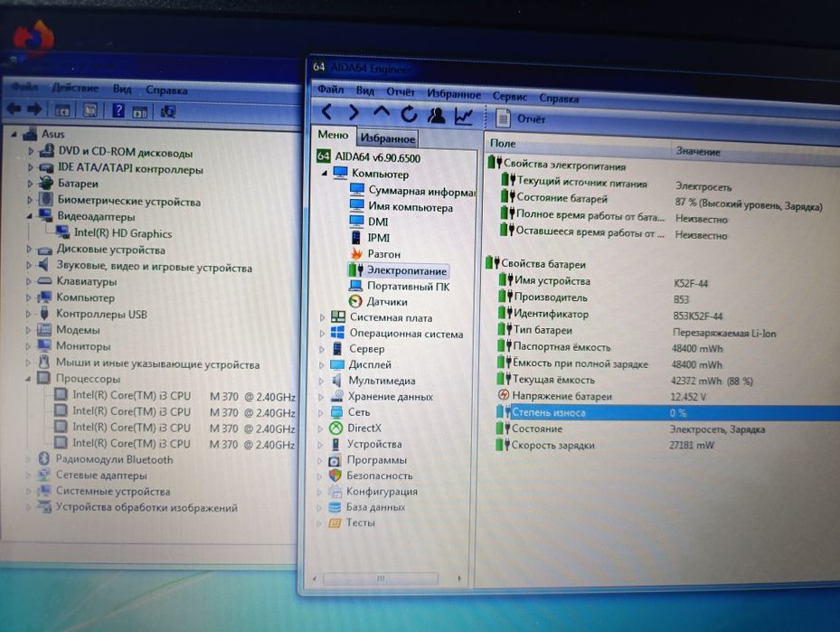Viewport: 840px width, 632px height.
Task: Click the Тесты icon in the tree
Action: [x=335, y=523]
